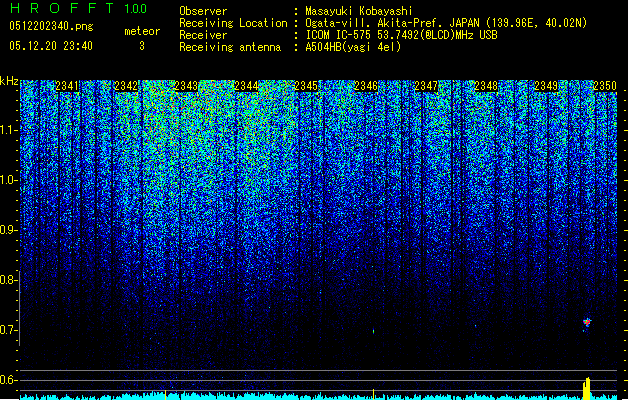Image resolution: width=629 pixels, height=400 pixels.
Task: Click the 1.0 kHz axis label
Action: click(8, 180)
